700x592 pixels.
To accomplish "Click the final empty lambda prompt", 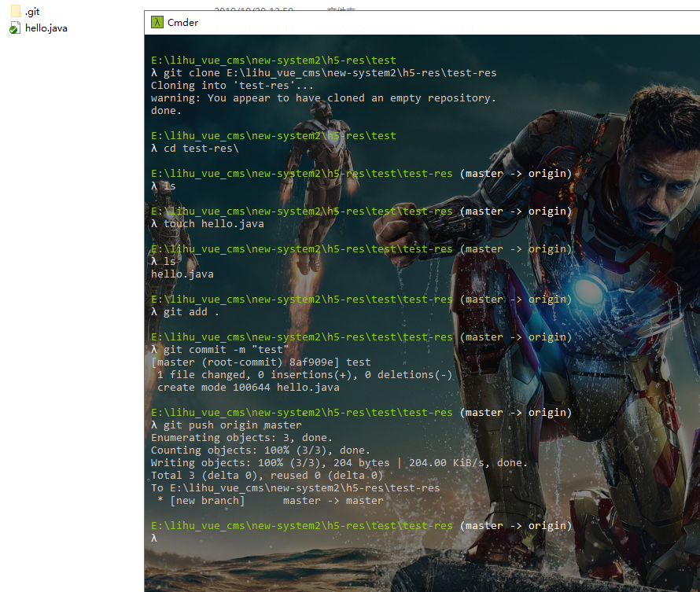I will 154,538.
